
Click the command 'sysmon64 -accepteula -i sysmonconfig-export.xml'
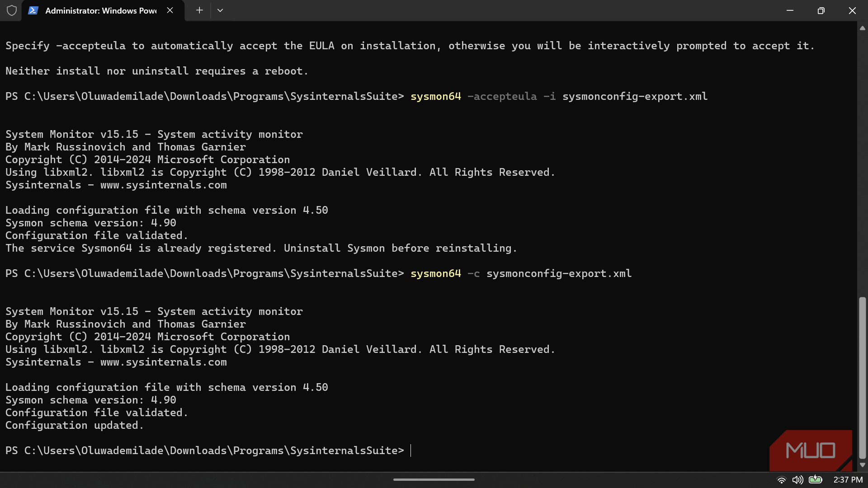click(559, 97)
